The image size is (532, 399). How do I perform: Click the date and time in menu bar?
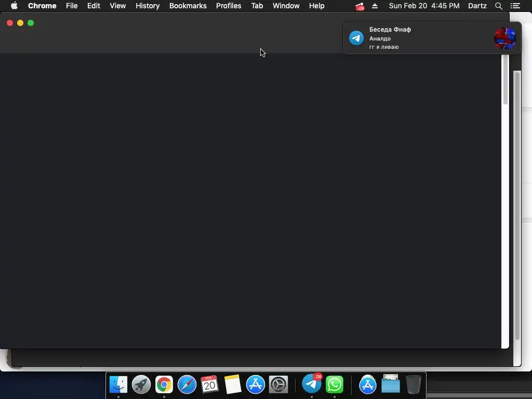click(424, 6)
